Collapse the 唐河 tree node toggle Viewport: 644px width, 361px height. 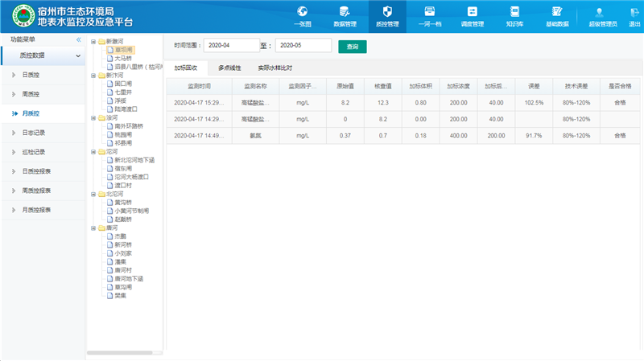93,228
